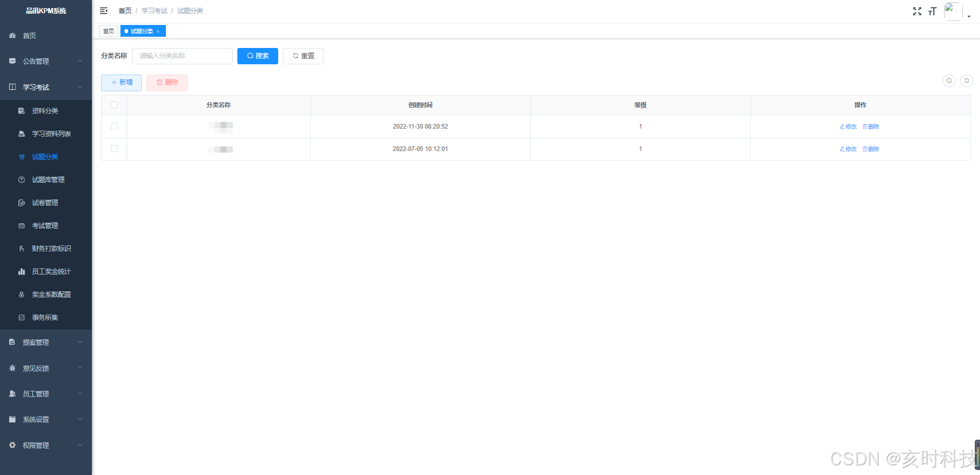980x475 pixels.
Task: Click the 品讯KPM系统 logo title
Action: (46, 11)
